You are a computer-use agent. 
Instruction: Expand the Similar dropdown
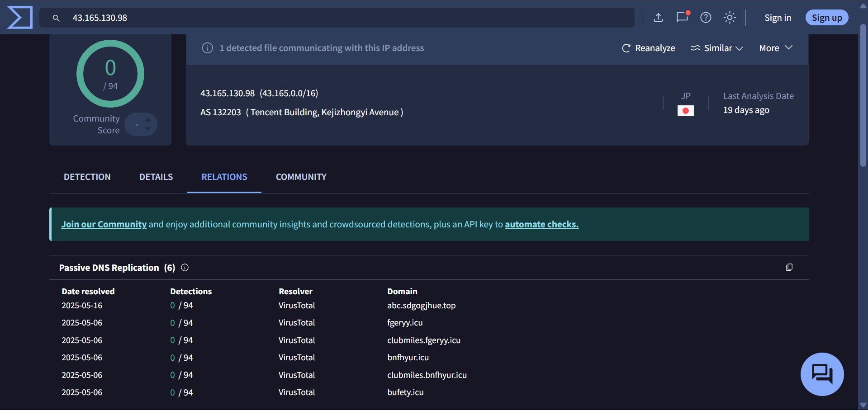coord(717,48)
